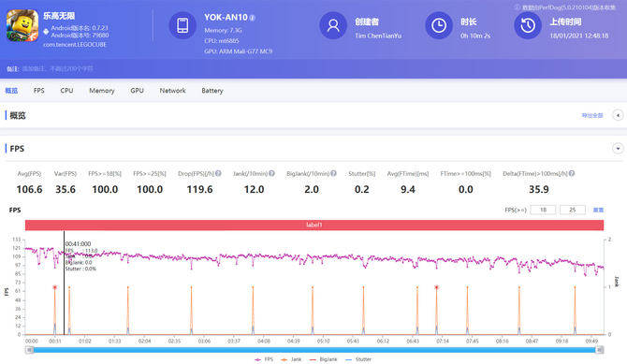Image resolution: width=627 pixels, height=364 pixels.
Task: Collapse the overview section arrow
Action: [618, 115]
